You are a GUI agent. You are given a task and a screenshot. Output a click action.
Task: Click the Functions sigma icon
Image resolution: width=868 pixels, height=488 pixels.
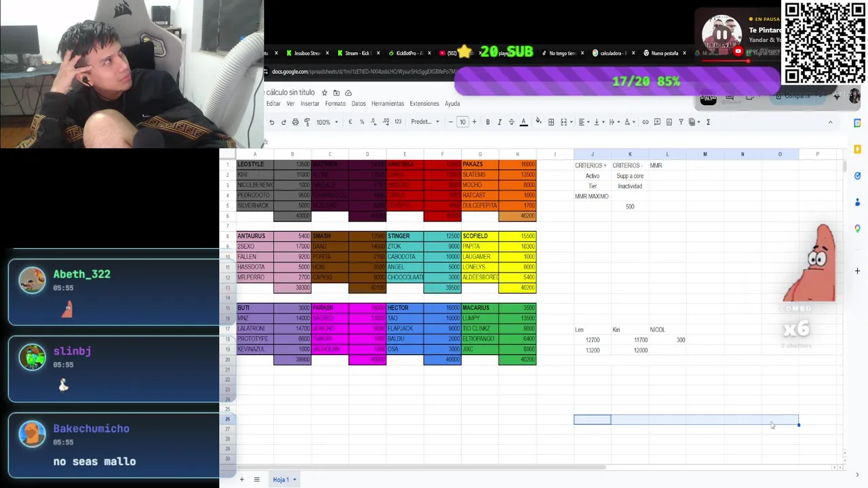pos(708,122)
